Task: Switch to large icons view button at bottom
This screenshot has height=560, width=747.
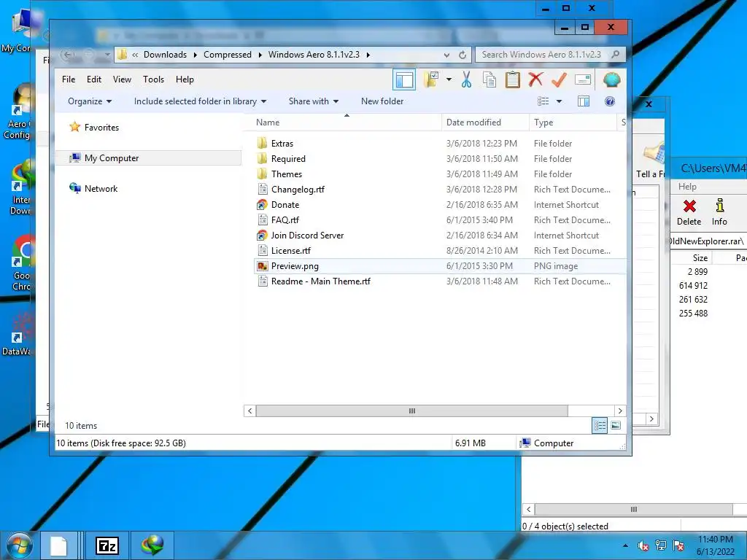Action: tap(616, 425)
